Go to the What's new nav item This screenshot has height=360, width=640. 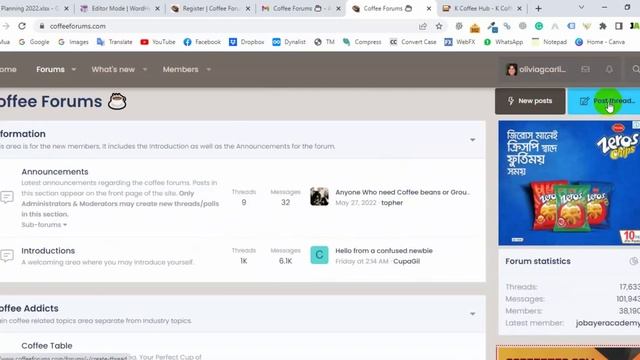(x=113, y=69)
